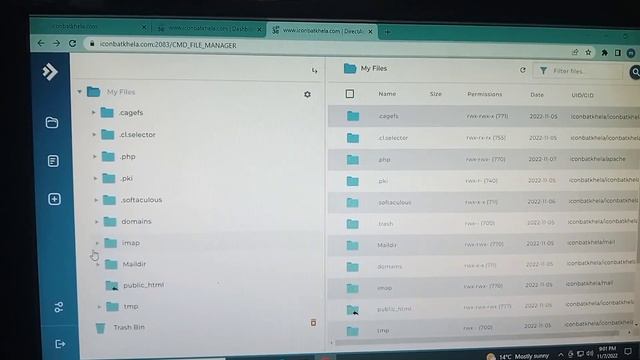Click the browser address bar URL
The width and height of the screenshot is (640, 360).
tap(168, 45)
